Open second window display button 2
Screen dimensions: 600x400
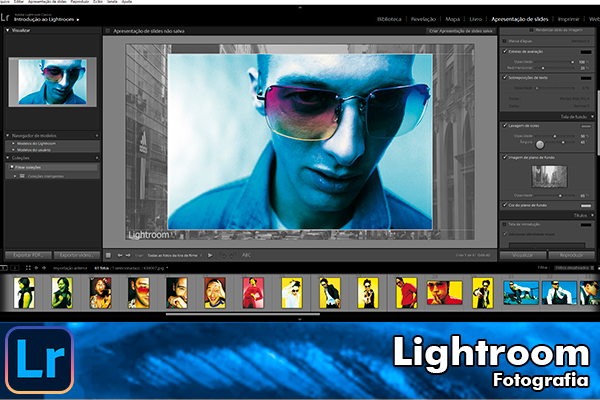15,268
